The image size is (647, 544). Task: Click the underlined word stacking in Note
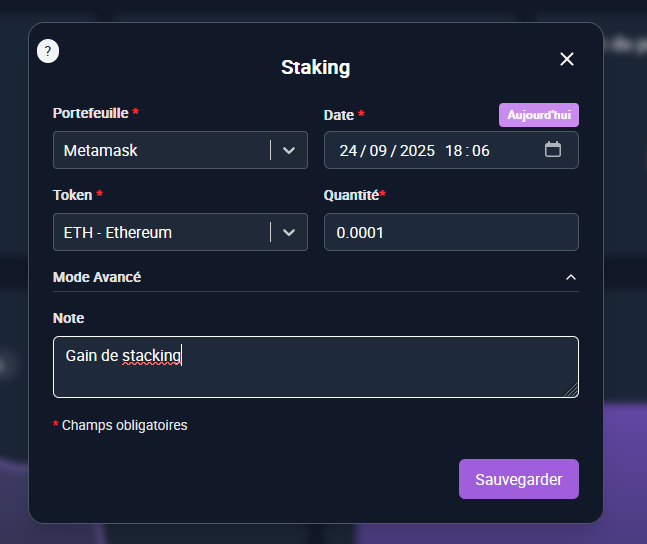click(x=151, y=355)
